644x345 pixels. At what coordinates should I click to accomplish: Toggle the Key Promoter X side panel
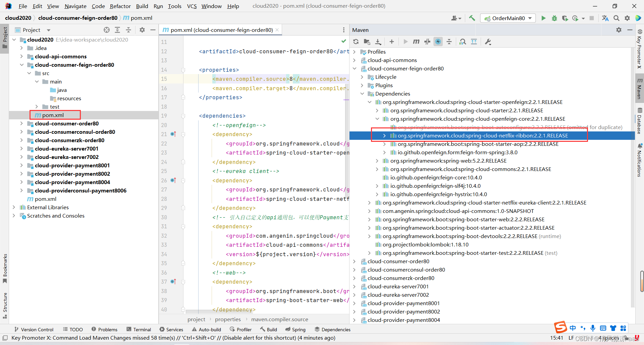coord(639,49)
